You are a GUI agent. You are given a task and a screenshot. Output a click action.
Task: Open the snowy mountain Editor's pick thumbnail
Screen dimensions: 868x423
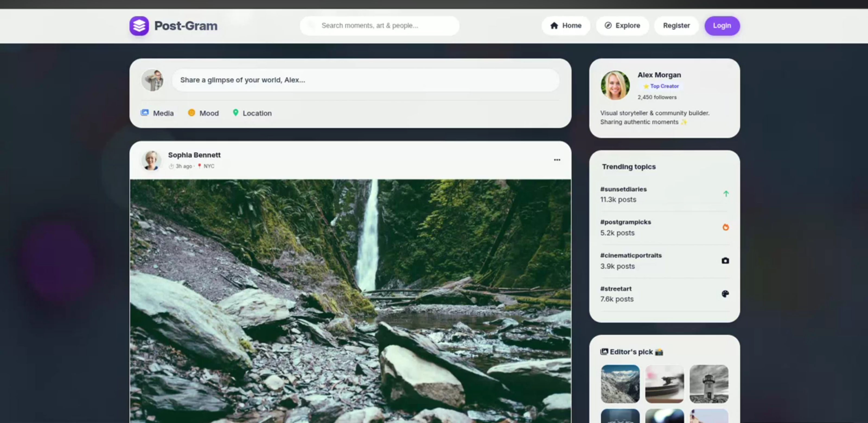[620, 384]
